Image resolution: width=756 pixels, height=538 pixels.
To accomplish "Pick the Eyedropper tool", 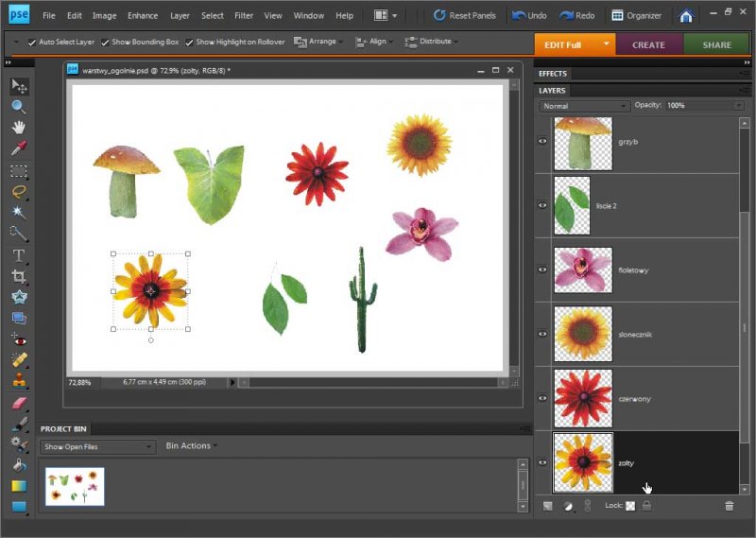I will [18, 148].
